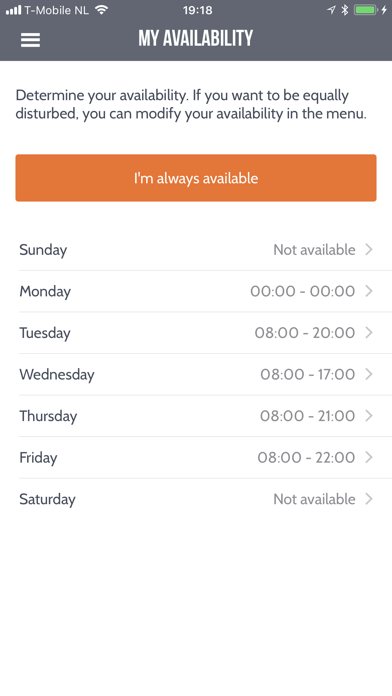Tap the Wi-Fi status icon
The width and height of the screenshot is (392, 696).
pos(102,10)
